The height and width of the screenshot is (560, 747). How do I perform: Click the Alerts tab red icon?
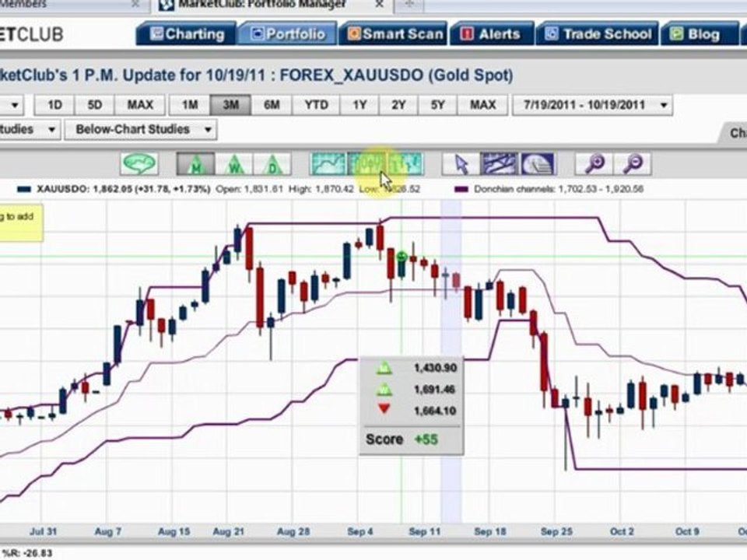466,33
